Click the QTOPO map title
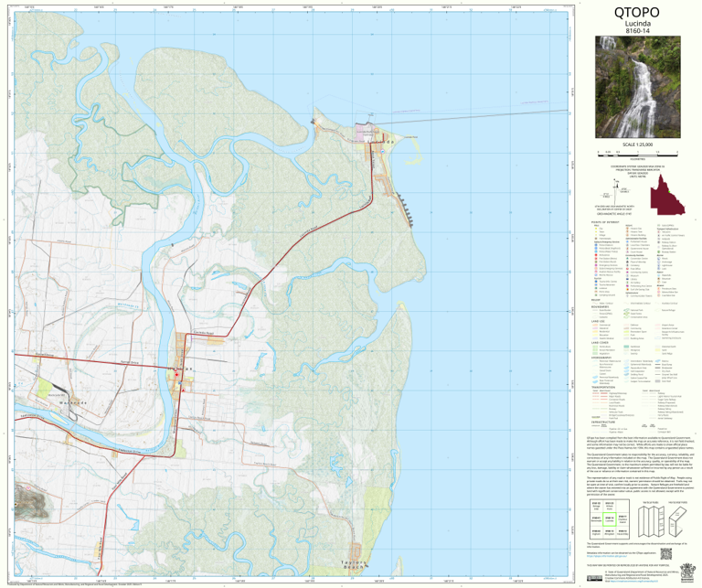Screen dimensions: 702x588 pyautogui.click(x=636, y=12)
